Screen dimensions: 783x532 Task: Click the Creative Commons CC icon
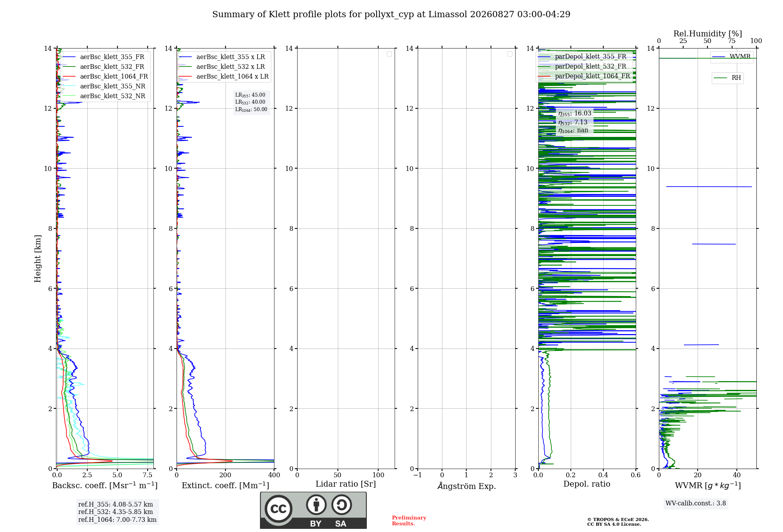(278, 509)
